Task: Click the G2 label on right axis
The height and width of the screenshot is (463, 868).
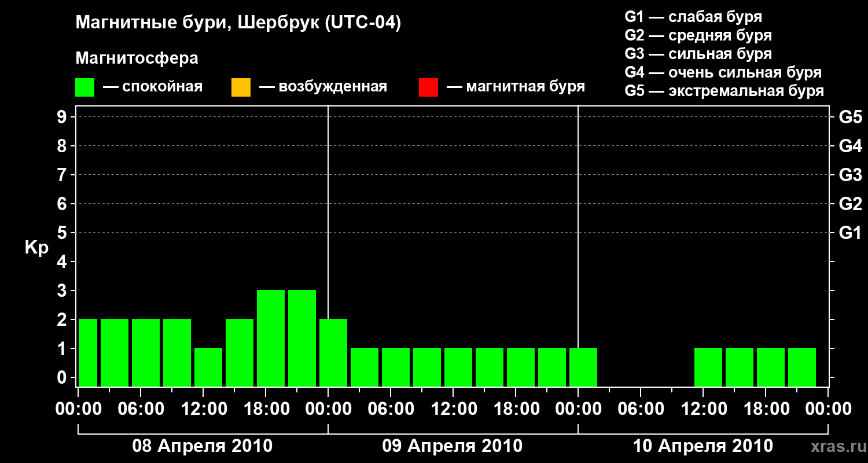Action: pos(851,204)
